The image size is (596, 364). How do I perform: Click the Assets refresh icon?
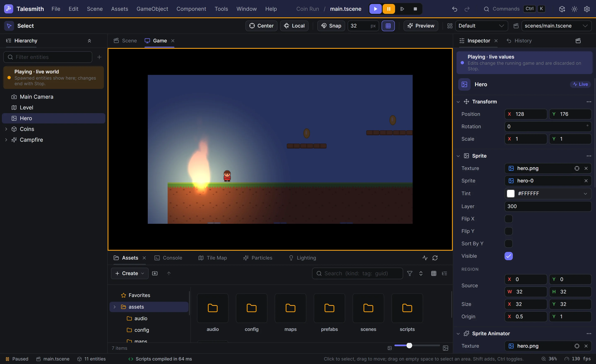[x=435, y=258]
